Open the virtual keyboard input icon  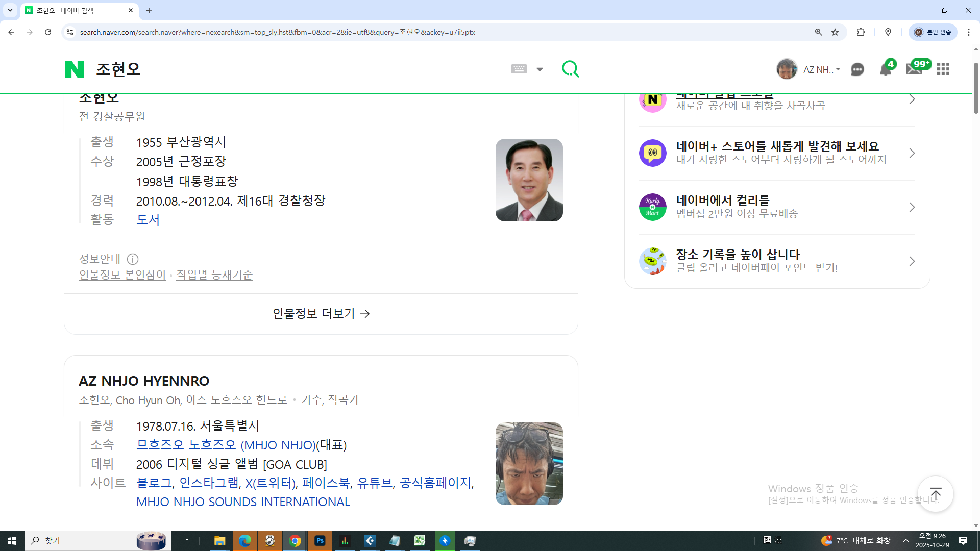coord(519,69)
